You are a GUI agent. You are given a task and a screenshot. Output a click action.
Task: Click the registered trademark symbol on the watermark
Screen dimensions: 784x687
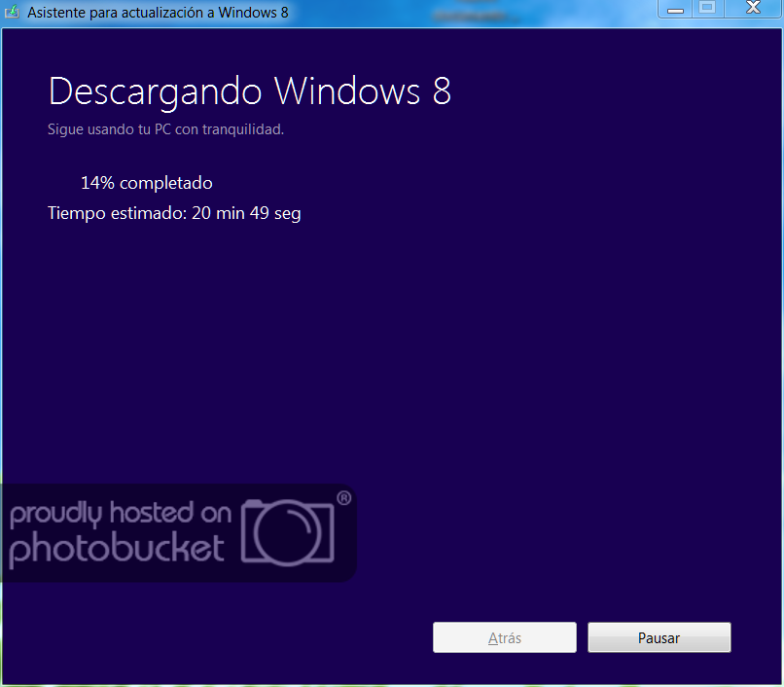click(342, 496)
